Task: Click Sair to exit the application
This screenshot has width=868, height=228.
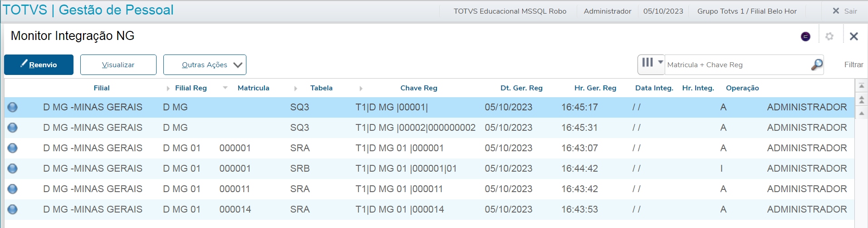Action: click(x=850, y=11)
